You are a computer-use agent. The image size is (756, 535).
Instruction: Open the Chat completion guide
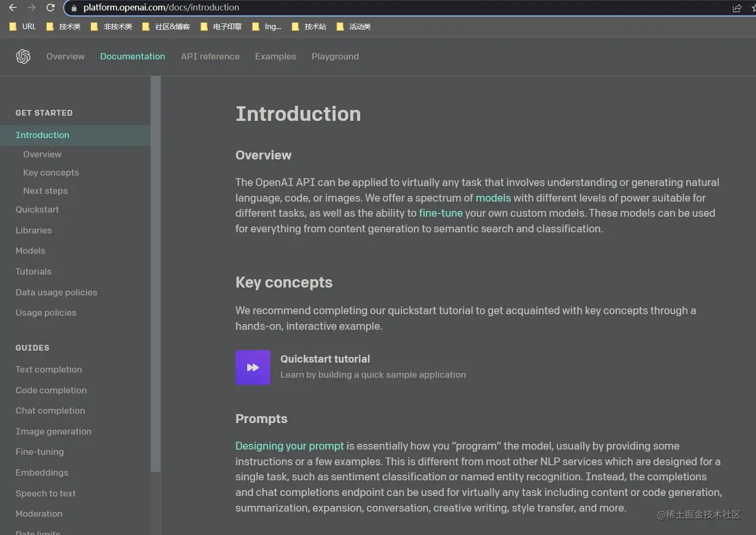50,410
